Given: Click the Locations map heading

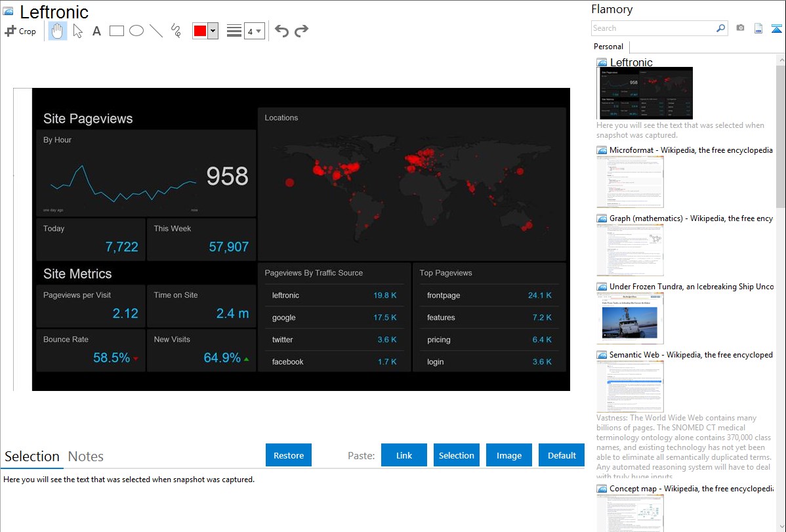Looking at the screenshot, I should pyautogui.click(x=281, y=118).
